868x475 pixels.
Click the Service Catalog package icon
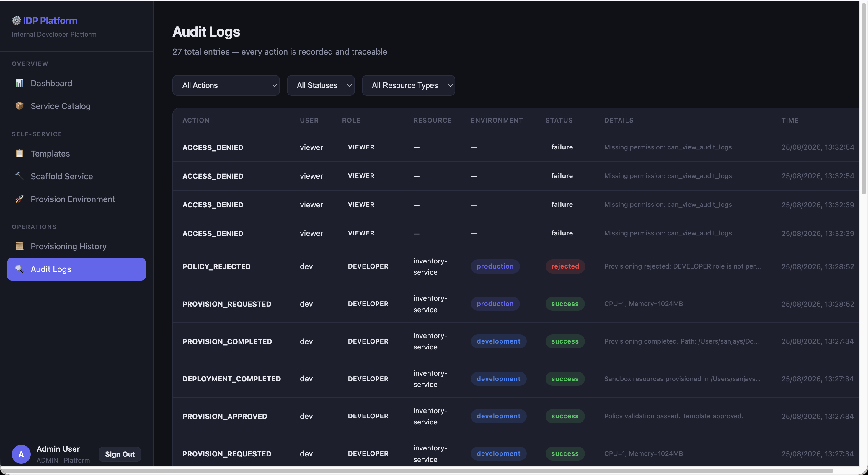[x=19, y=106]
